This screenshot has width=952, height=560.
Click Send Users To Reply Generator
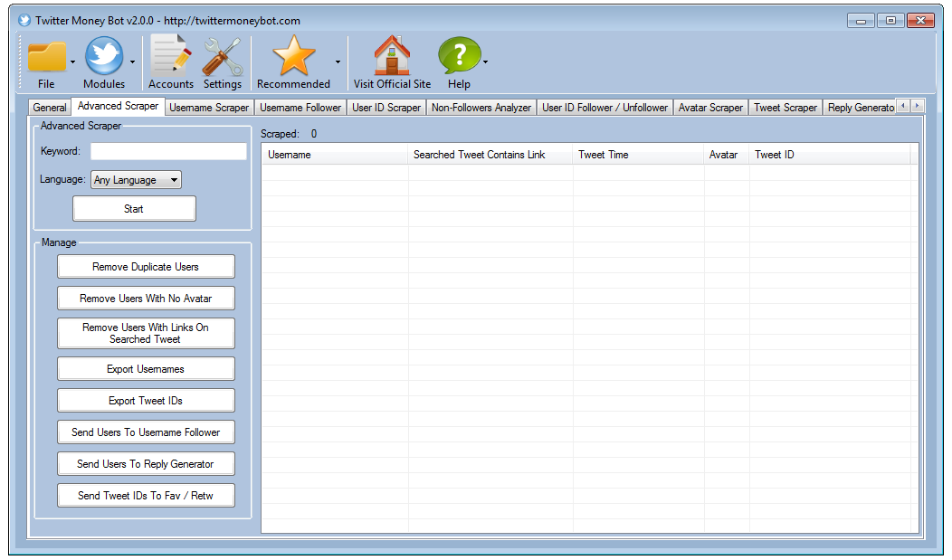[x=146, y=463]
